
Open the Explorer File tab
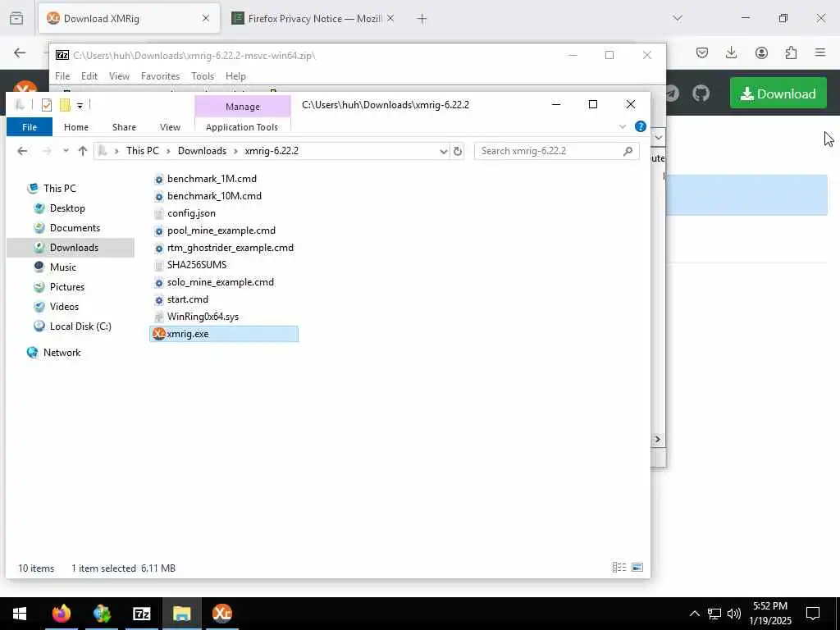point(30,127)
